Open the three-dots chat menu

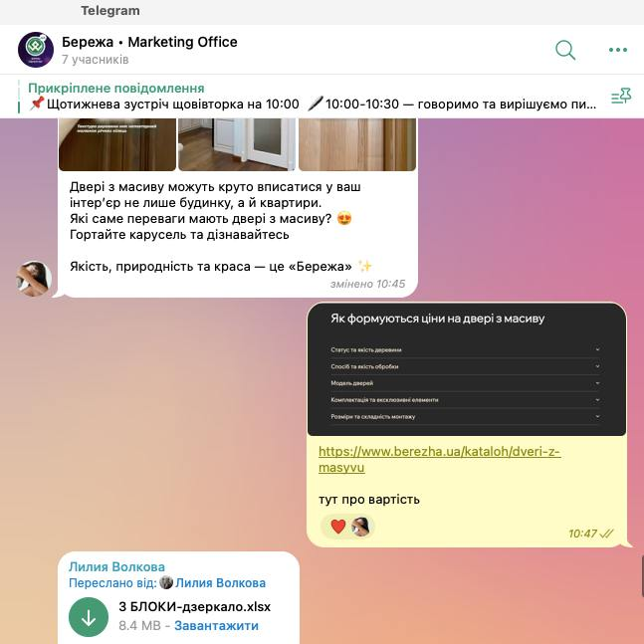(x=618, y=50)
